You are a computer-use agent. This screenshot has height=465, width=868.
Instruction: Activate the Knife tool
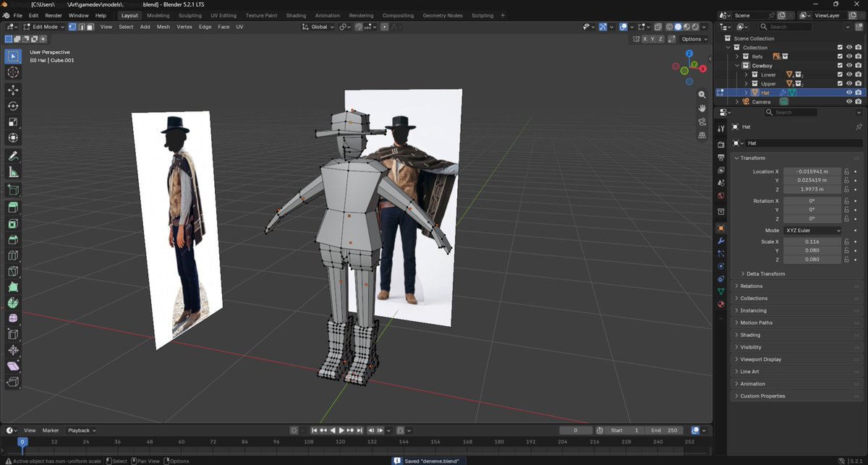tap(13, 272)
